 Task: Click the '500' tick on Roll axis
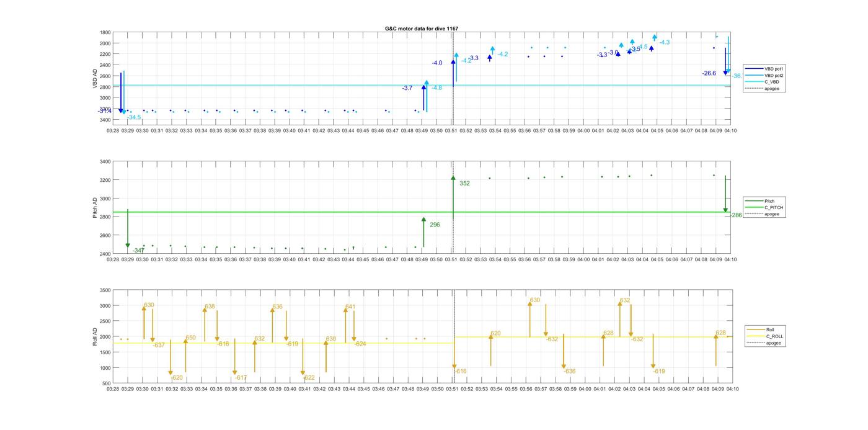[x=107, y=383]
